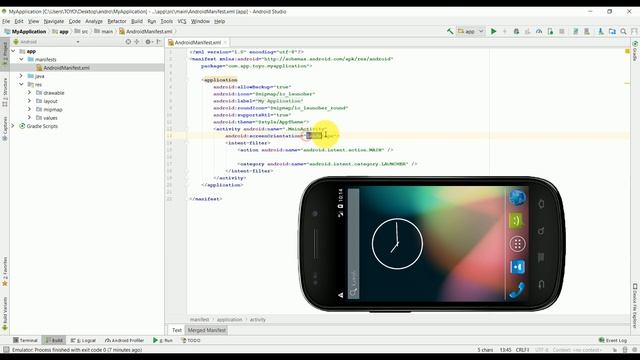Expand the layout folder
This screenshot has height=360, width=640.
[29, 101]
